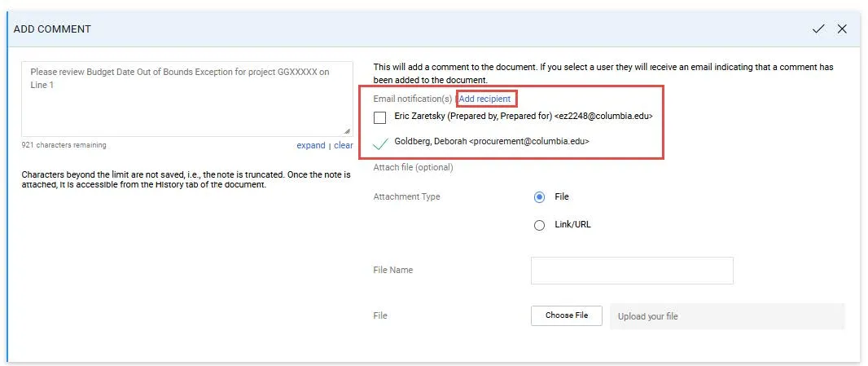Click the '921 characters remaining' counter
868x366 pixels.
point(64,145)
